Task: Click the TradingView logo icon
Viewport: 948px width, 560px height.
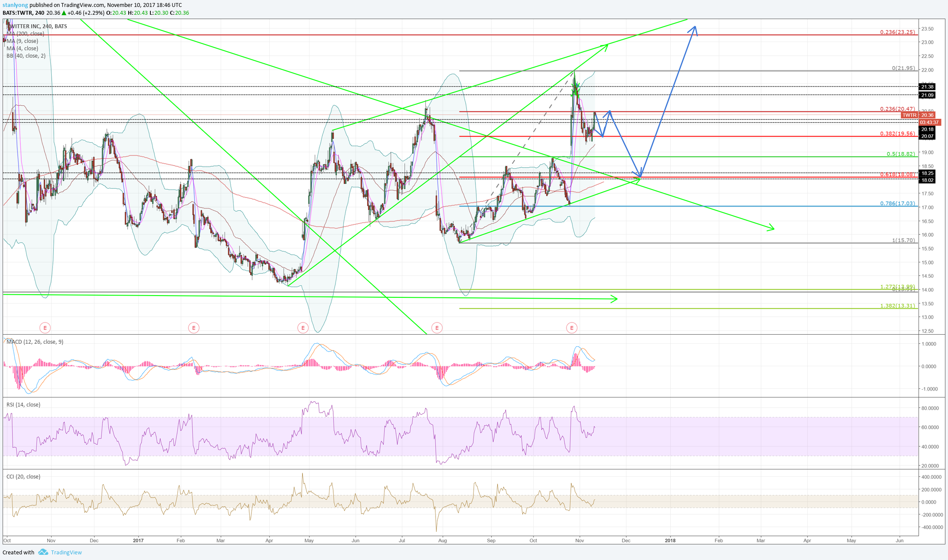Action: [43, 552]
